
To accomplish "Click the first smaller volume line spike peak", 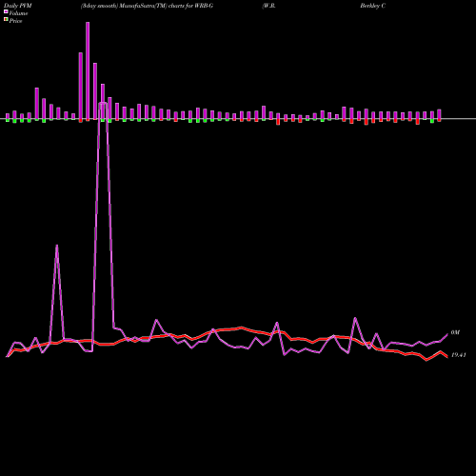I will (57, 246).
